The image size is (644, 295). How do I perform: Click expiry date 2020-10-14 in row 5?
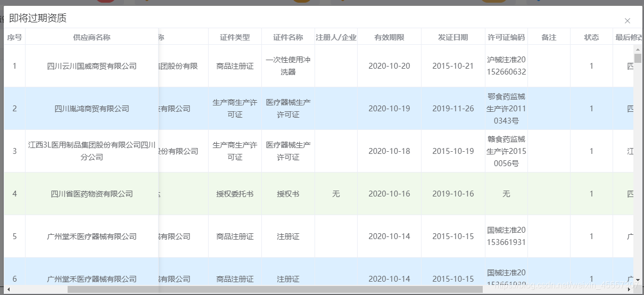[x=389, y=236]
